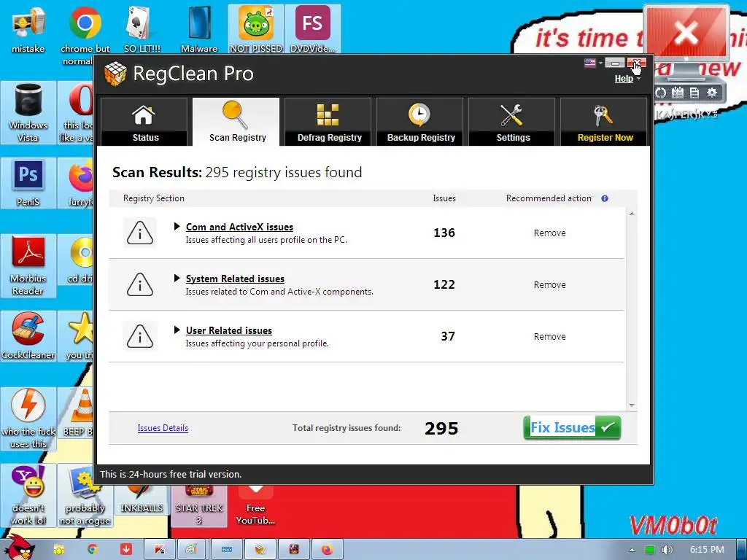The height and width of the screenshot is (560, 747).
Task: Click warning icon beside Com and ActiveX issues
Action: pyautogui.click(x=139, y=233)
